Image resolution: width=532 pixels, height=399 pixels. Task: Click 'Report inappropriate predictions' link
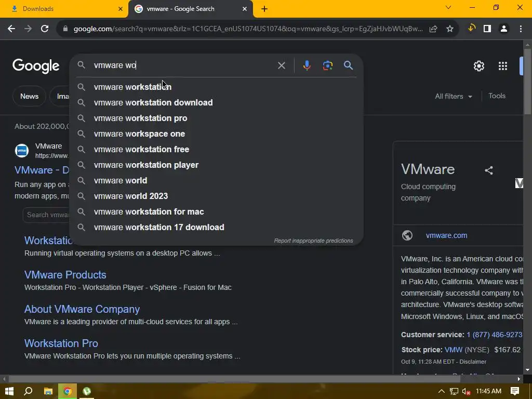313,241
